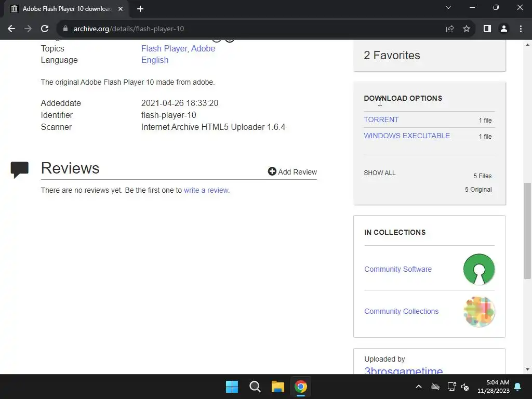The width and height of the screenshot is (532, 399).
Task: Click the Community Software green logo
Action: [479, 270]
